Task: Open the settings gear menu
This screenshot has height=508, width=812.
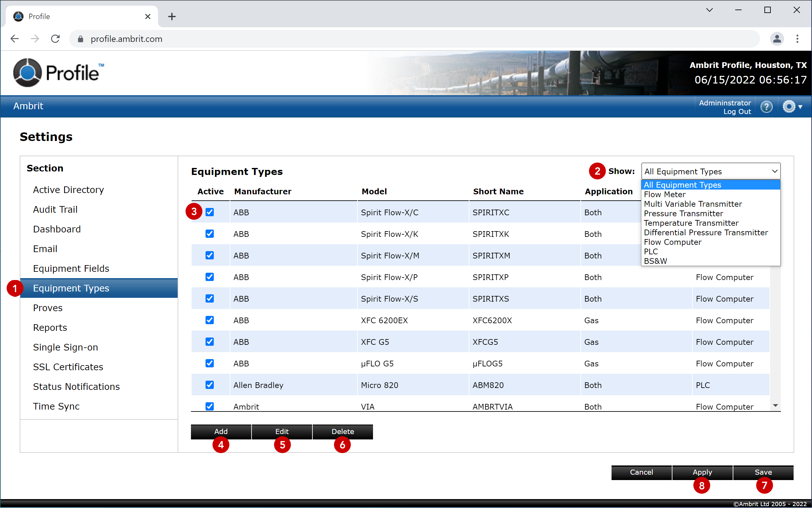Action: coord(792,107)
